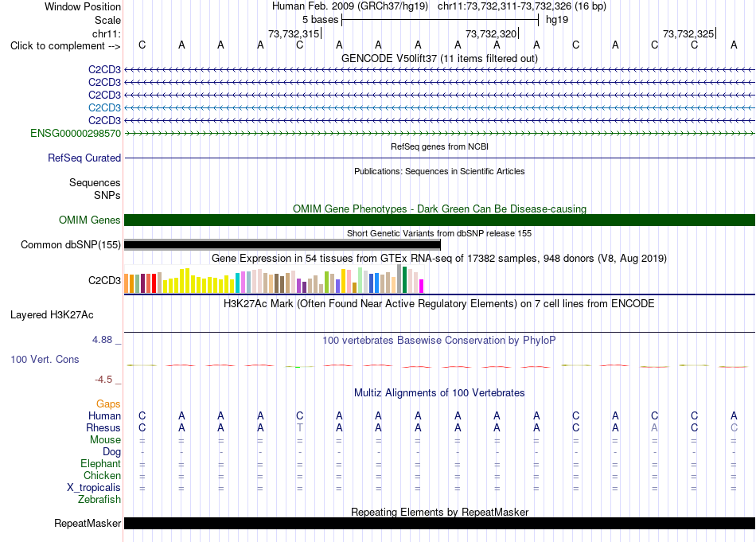Click the Scale label in ruler area
Image resolution: width=756 pixels, height=542 pixels.
click(x=107, y=20)
